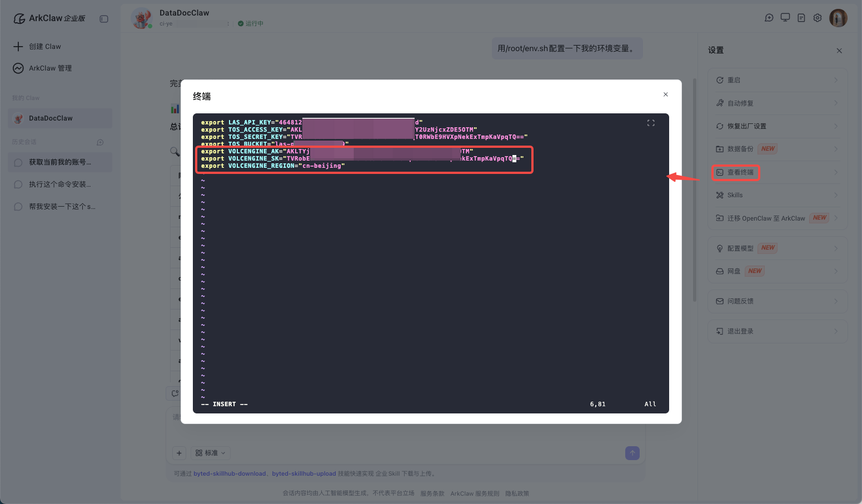The image size is (862, 504).
Task: Expand the 配置模型 row chevron
Action: click(x=836, y=248)
